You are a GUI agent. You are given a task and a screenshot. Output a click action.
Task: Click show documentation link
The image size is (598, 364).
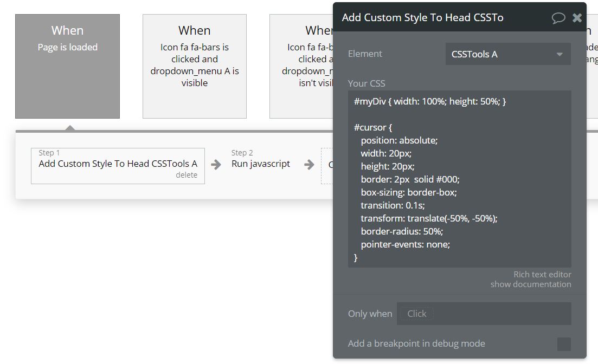click(x=530, y=284)
